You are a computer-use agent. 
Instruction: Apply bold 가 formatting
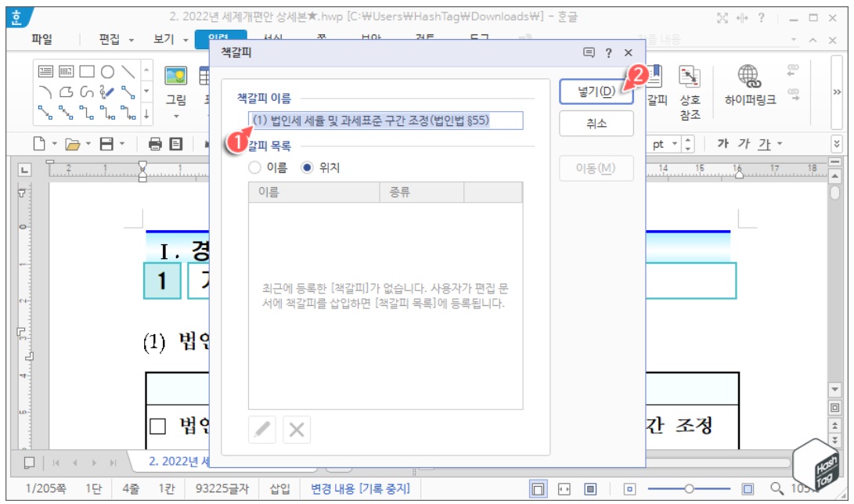(722, 143)
